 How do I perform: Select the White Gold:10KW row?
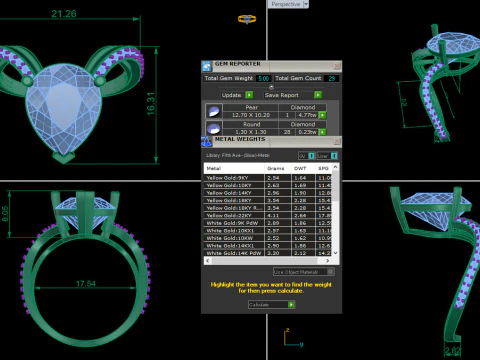point(268,238)
